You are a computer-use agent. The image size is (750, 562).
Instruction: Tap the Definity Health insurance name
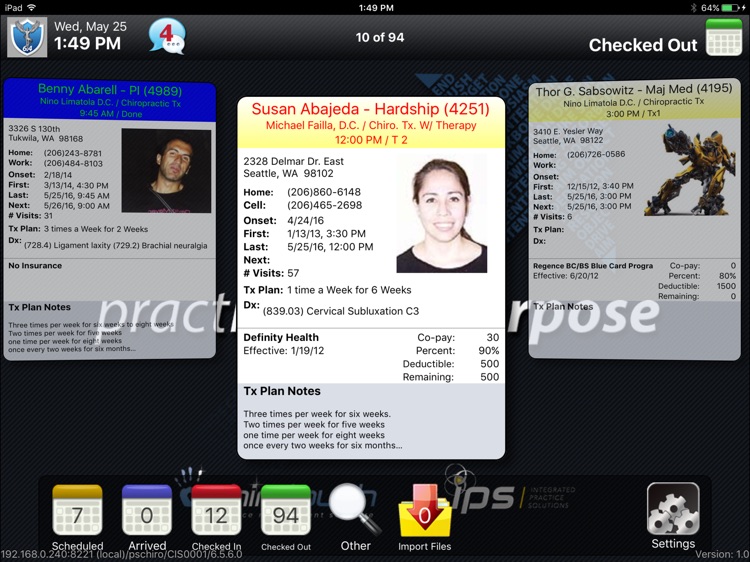[x=281, y=337]
